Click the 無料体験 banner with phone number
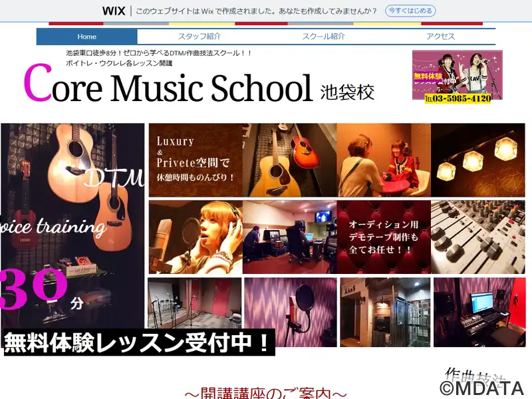The height and width of the screenshot is (399, 532). tap(458, 76)
